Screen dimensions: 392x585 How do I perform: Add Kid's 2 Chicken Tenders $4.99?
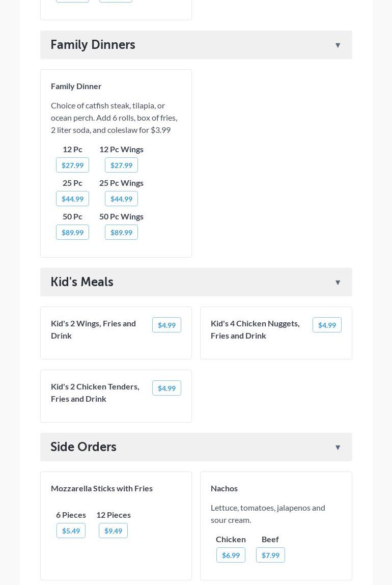pos(166,388)
